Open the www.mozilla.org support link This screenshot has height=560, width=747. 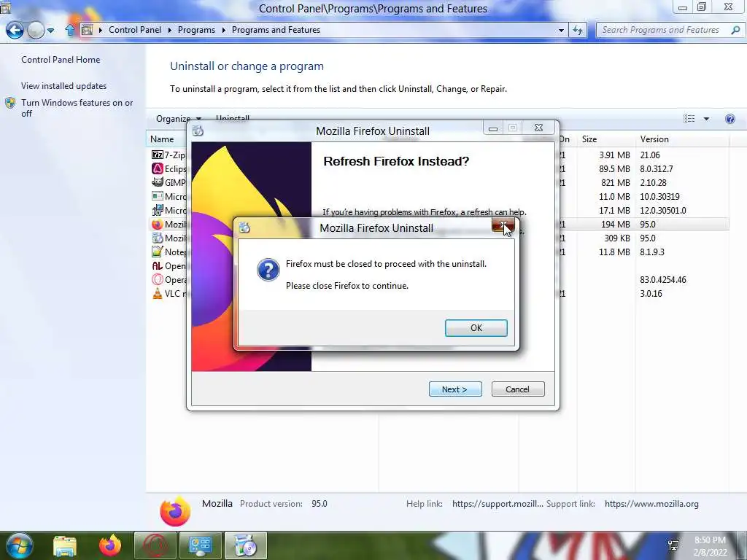pyautogui.click(x=651, y=503)
